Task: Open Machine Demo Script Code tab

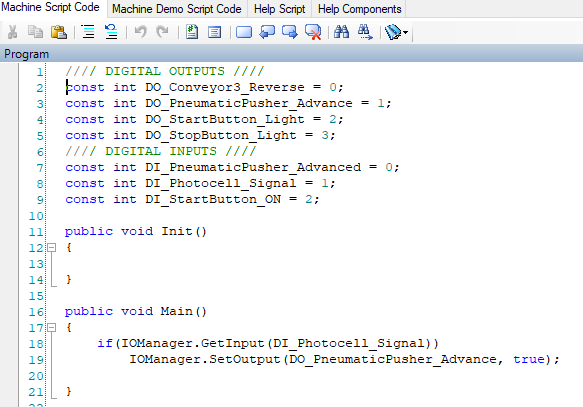Action: (177, 9)
